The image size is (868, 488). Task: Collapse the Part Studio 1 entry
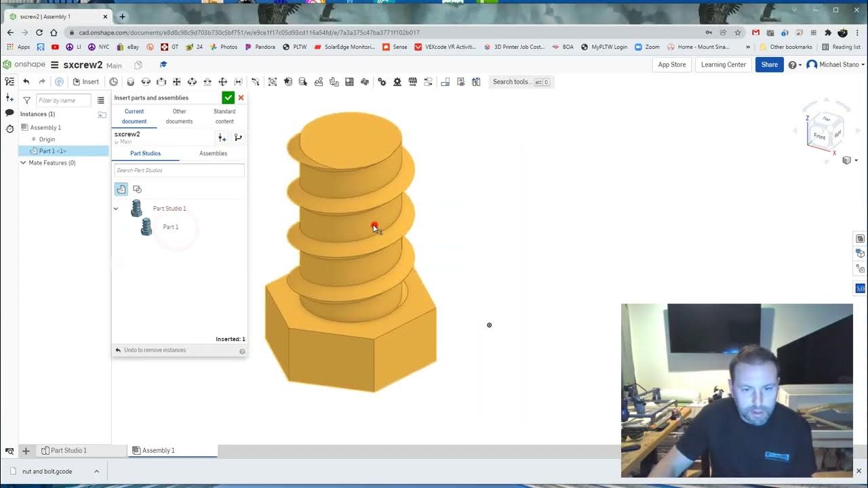point(116,209)
